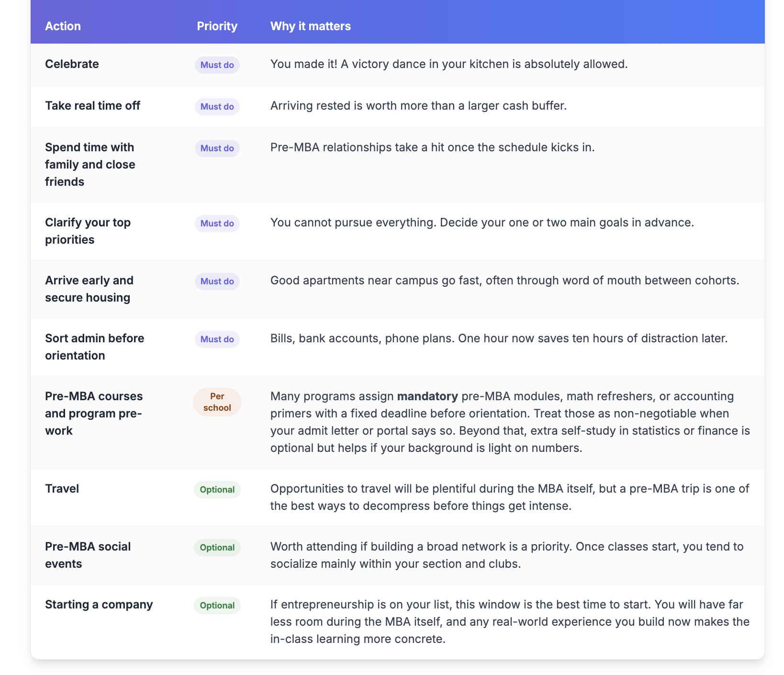The width and height of the screenshot is (784, 675).
Task: Click the Optional badge next to Travel
Action: click(217, 490)
